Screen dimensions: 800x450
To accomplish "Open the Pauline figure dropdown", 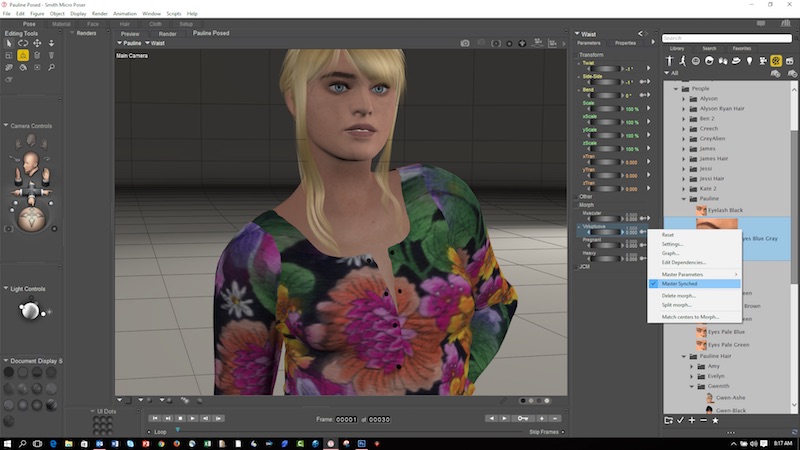I will (x=129, y=43).
